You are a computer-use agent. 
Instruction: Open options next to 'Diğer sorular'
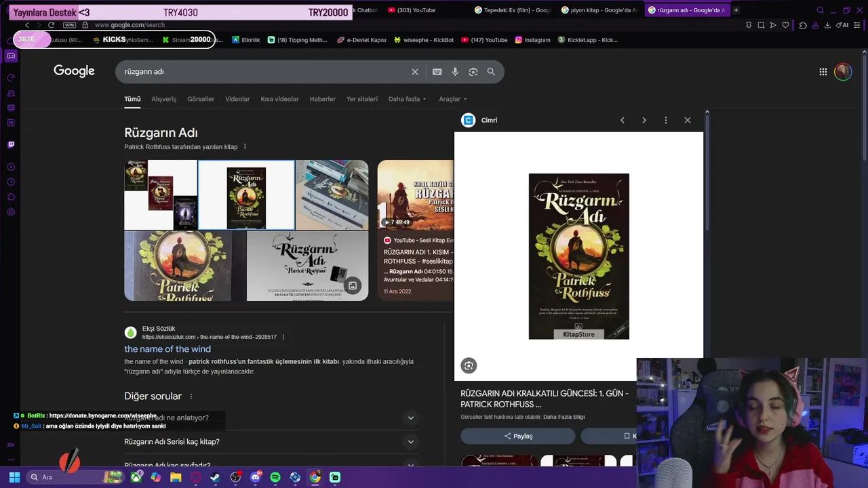click(191, 396)
